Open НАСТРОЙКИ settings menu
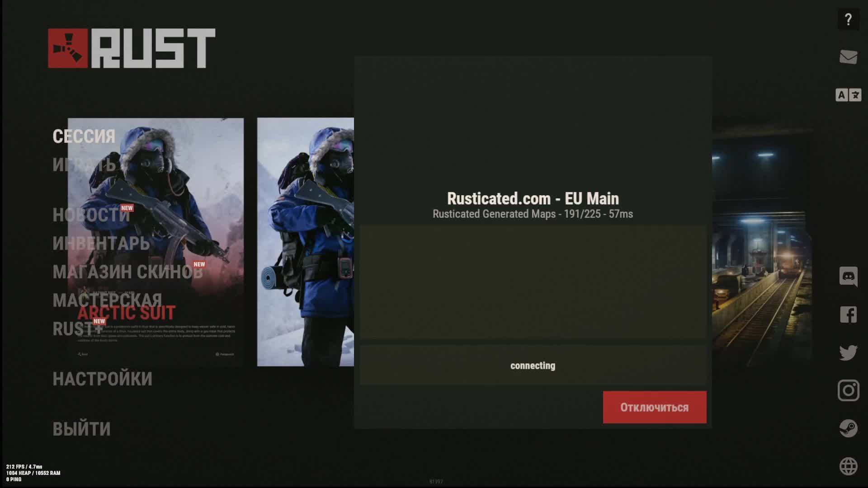Image resolution: width=868 pixels, height=488 pixels. pyautogui.click(x=102, y=379)
